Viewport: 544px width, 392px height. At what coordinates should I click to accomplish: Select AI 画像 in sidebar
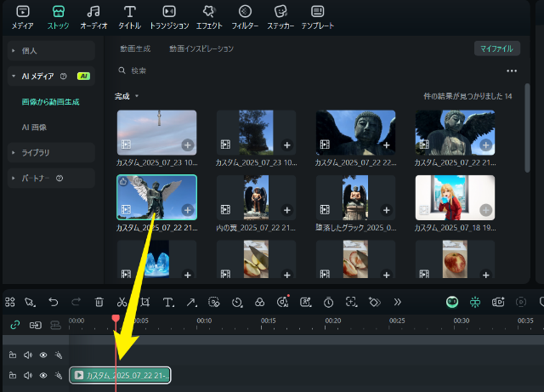[x=34, y=128]
